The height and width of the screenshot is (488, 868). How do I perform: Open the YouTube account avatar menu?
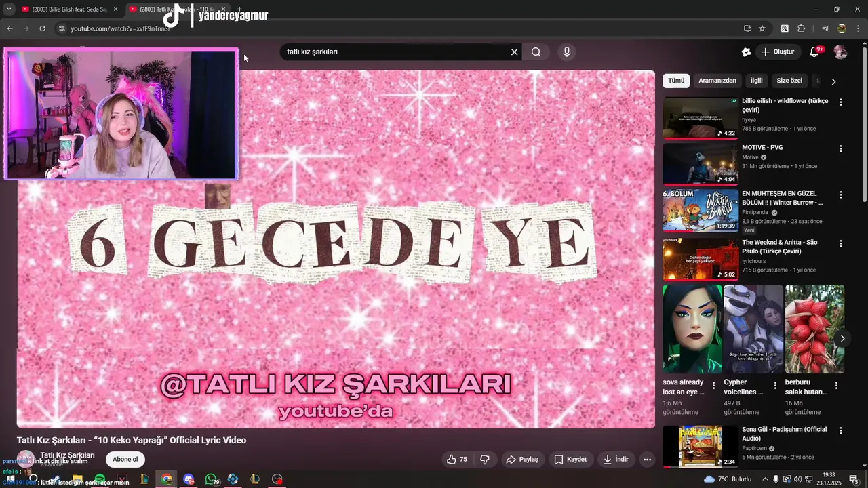click(840, 52)
